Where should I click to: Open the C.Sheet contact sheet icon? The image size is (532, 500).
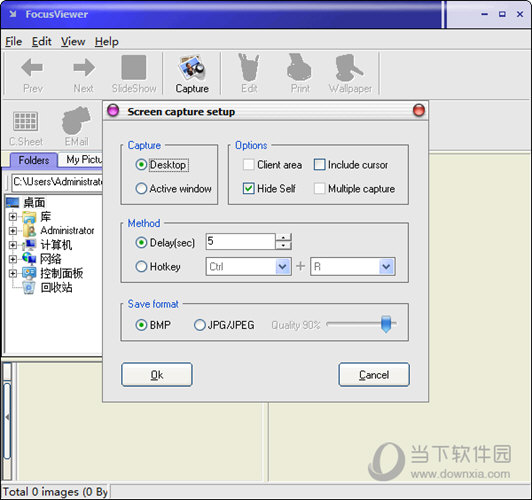point(25,121)
